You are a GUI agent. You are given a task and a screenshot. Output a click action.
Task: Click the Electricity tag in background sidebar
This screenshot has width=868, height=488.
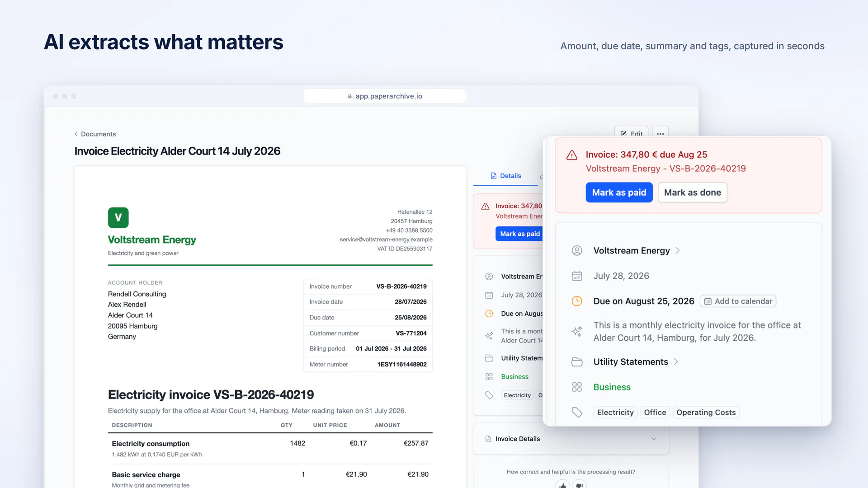[x=517, y=395]
